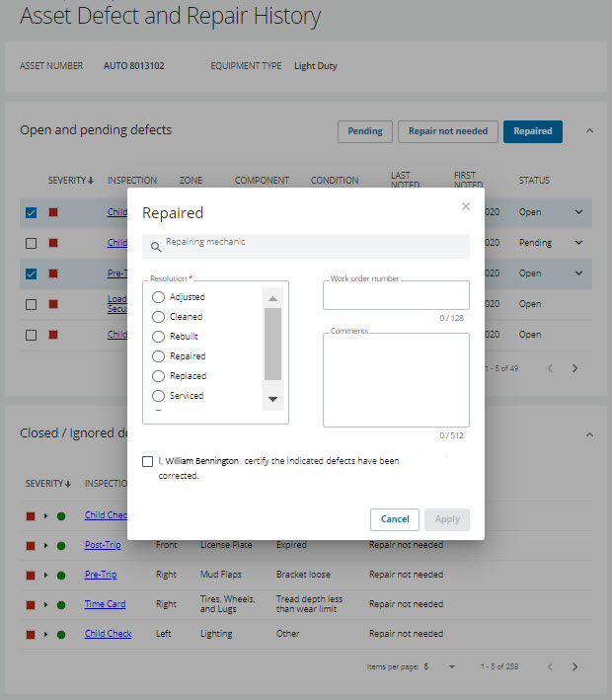Screen dimensions: 612x700
Task: Open the Post-Trip inspection link
Action: click(103, 545)
